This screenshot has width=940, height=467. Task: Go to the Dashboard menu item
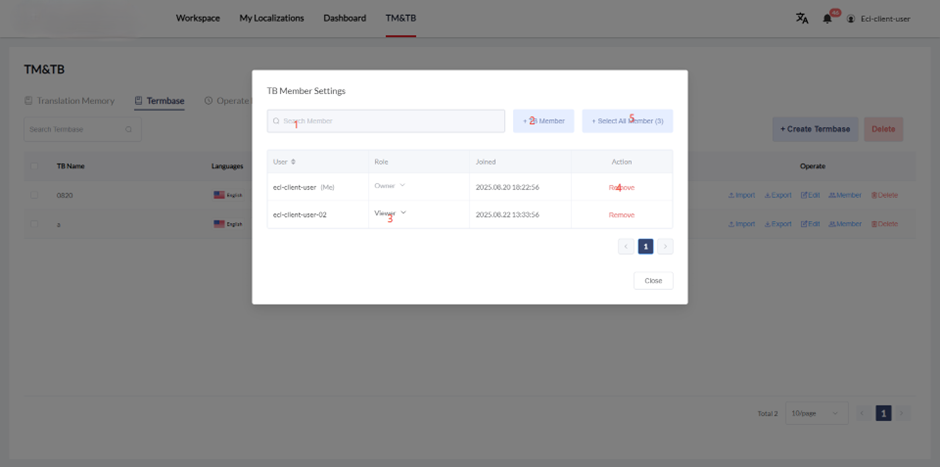[344, 18]
